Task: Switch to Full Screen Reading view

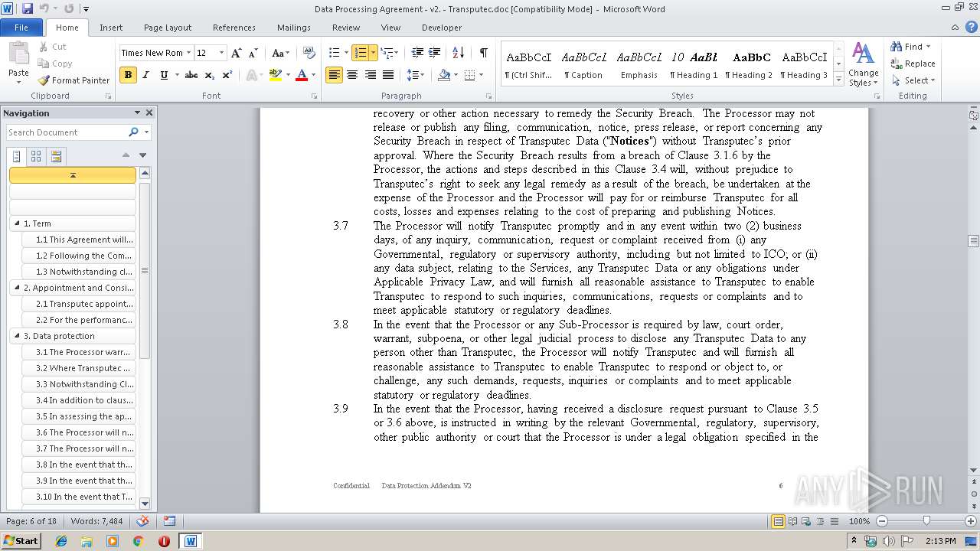Action: tap(792, 521)
